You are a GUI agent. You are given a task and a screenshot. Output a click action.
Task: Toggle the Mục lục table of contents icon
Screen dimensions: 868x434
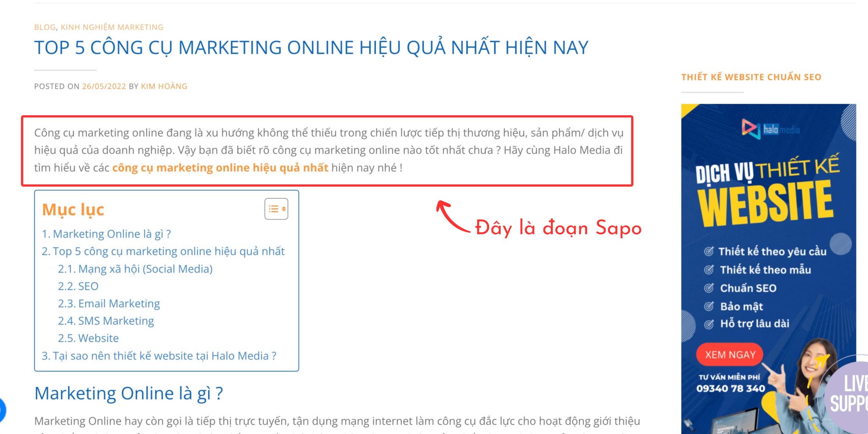tap(276, 209)
